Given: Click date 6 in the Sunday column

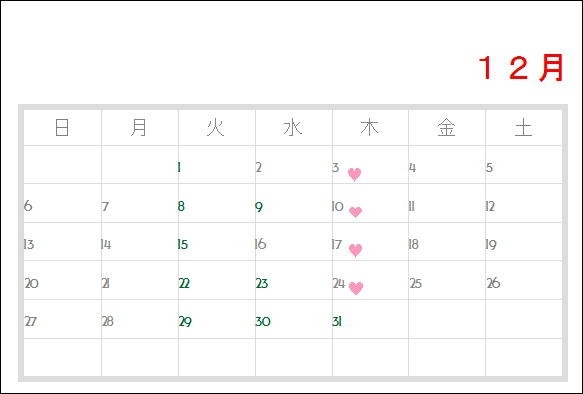Looking at the screenshot, I should tap(28, 206).
